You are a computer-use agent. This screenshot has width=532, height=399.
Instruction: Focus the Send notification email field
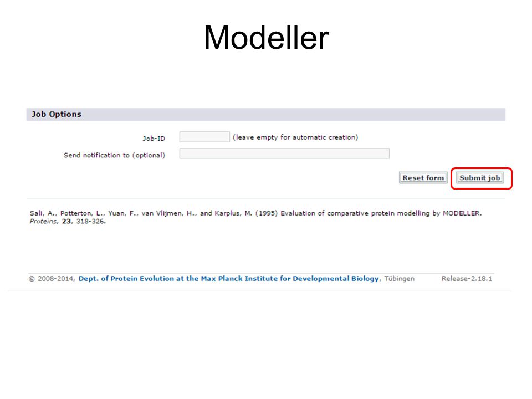click(284, 154)
